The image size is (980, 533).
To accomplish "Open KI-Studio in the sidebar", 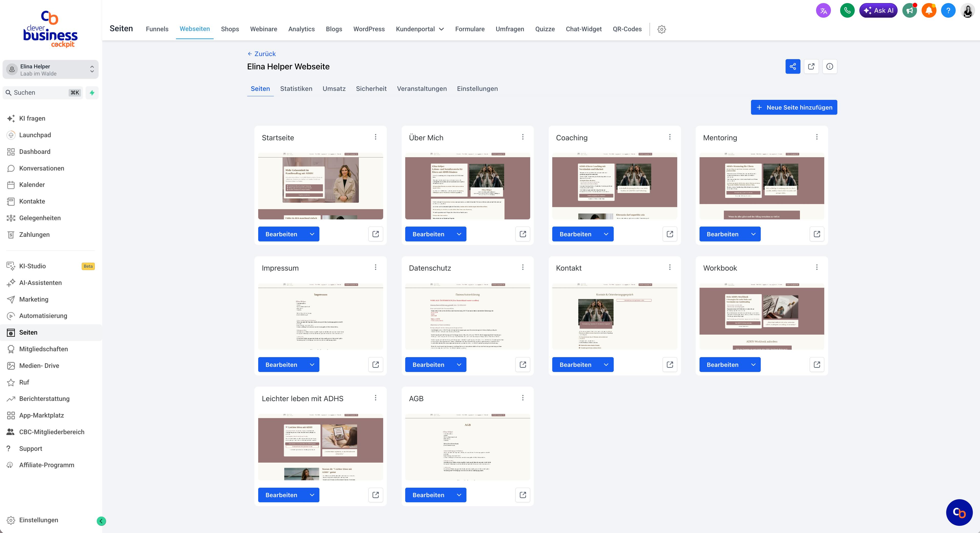I will pos(32,266).
